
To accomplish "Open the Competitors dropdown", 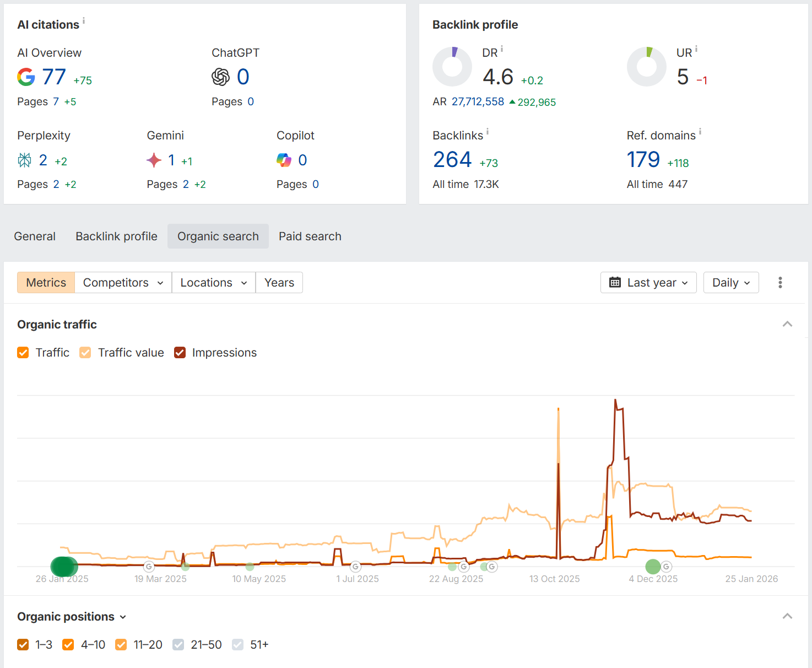I will 123,283.
